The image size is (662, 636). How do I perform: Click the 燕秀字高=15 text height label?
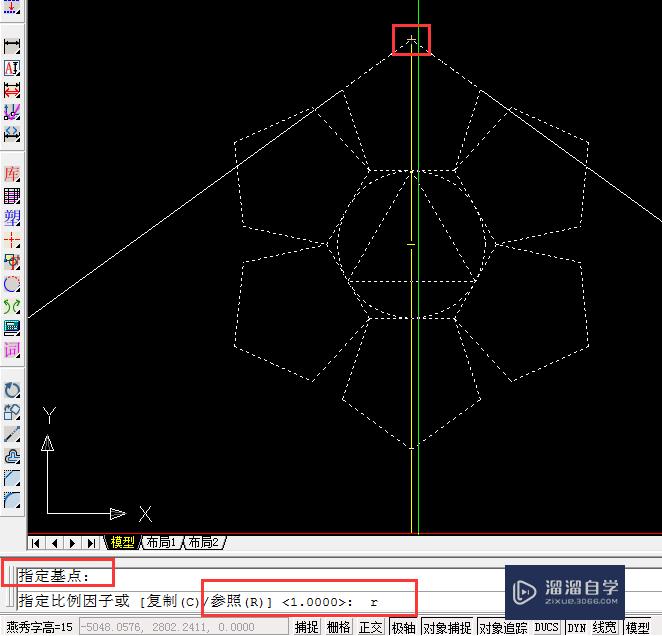(x=40, y=627)
